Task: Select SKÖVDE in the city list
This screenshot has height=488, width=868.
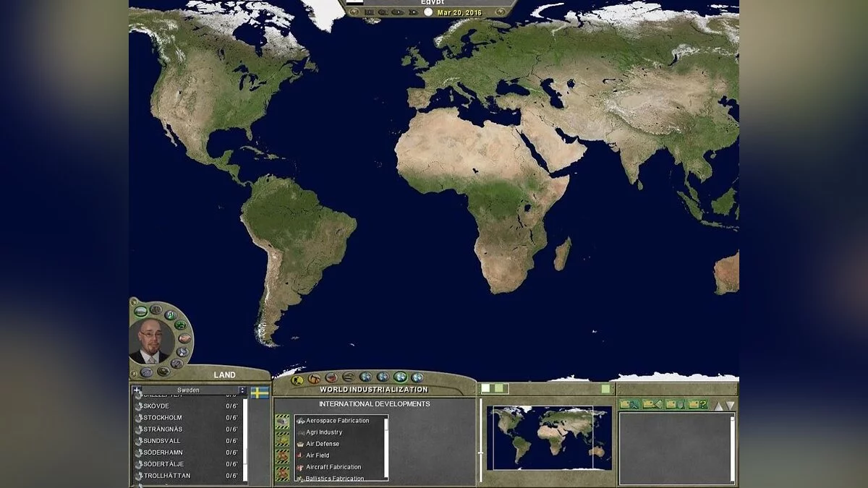Action: tap(187, 406)
